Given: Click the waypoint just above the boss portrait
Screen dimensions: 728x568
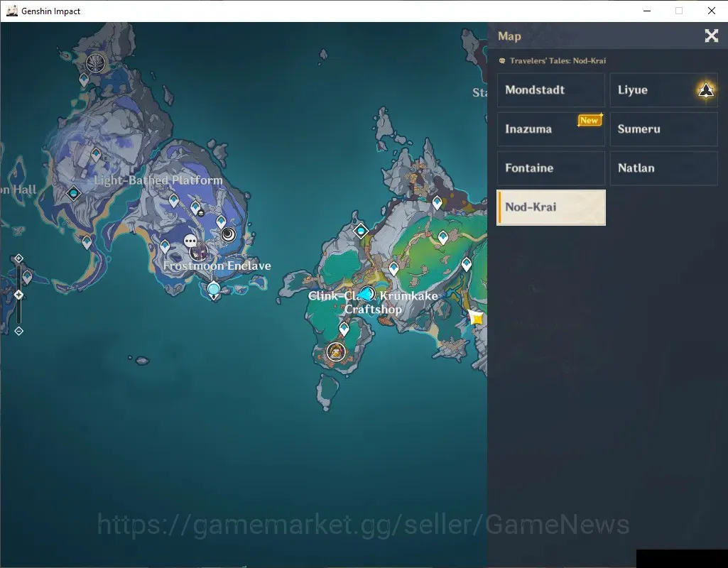Looking at the screenshot, I should (x=344, y=329).
